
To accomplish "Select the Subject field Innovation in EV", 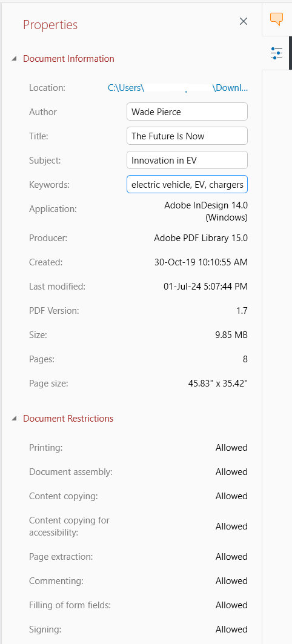I will (x=187, y=160).
